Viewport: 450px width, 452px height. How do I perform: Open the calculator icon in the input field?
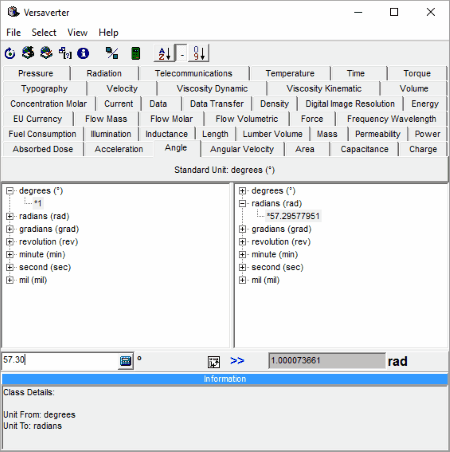click(125, 361)
